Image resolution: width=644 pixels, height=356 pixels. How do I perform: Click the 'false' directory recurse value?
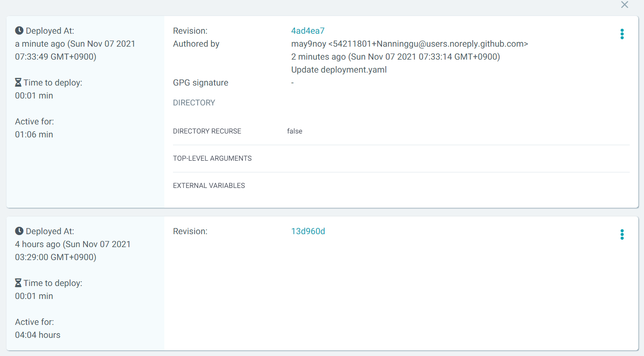pyautogui.click(x=295, y=131)
